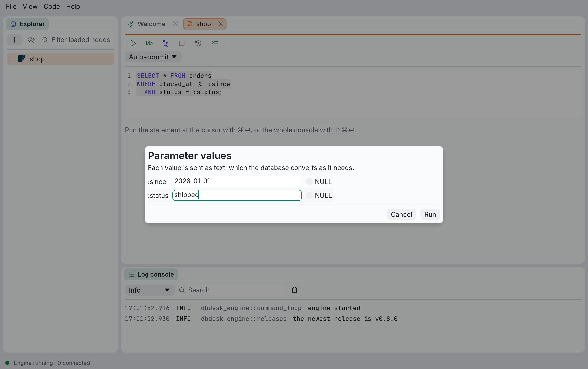Focus the log Search field
The image size is (588, 369).
coord(236,290)
